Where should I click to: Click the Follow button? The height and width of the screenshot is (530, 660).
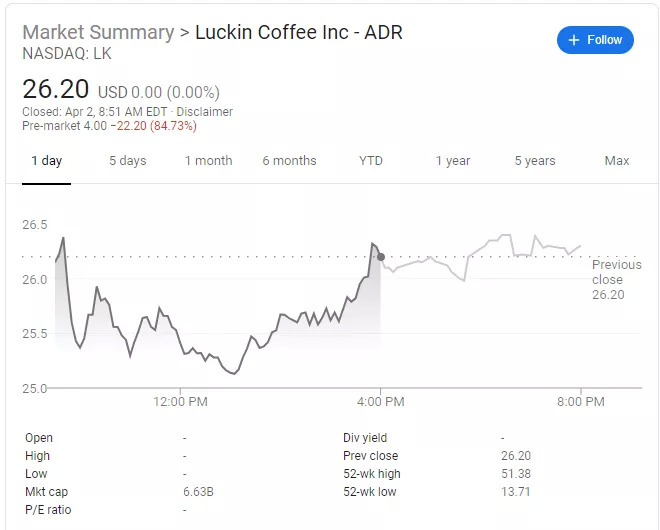[595, 40]
